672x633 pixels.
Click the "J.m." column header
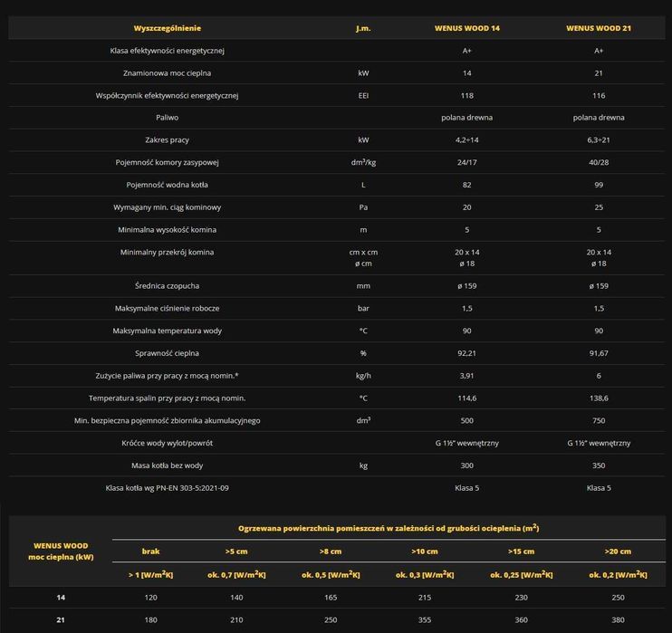363,28
